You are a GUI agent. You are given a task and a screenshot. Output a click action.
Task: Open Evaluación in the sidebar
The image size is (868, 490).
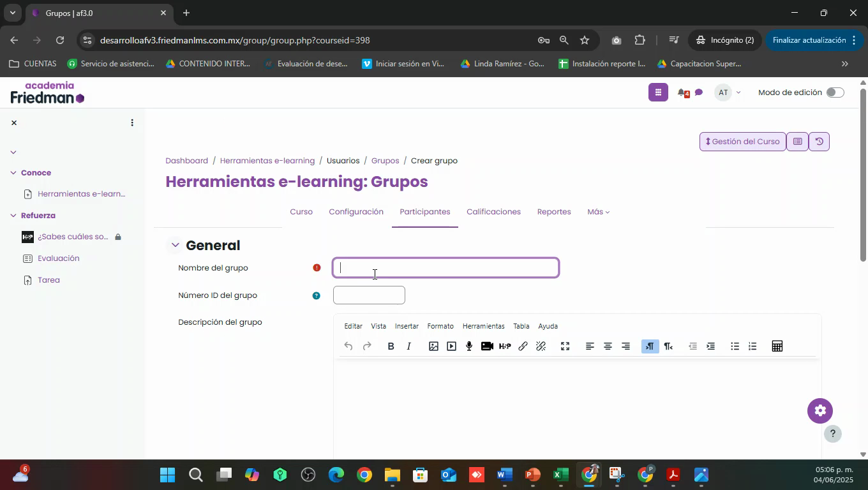(58, 258)
